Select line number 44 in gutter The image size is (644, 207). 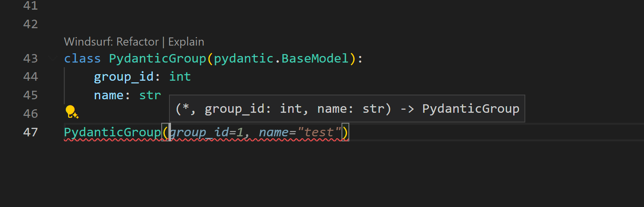[x=31, y=76]
